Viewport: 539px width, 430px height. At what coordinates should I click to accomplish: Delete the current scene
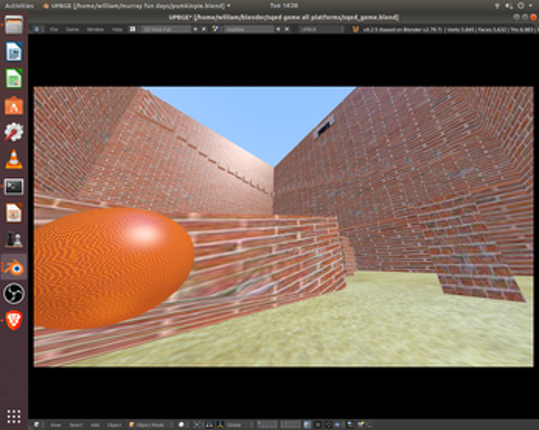(x=287, y=30)
